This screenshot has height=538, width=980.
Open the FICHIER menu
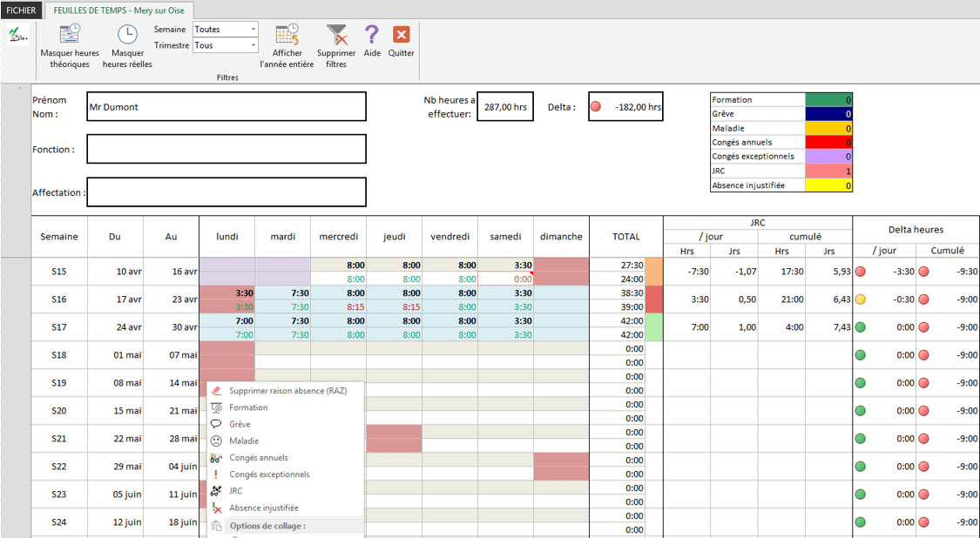(x=21, y=10)
